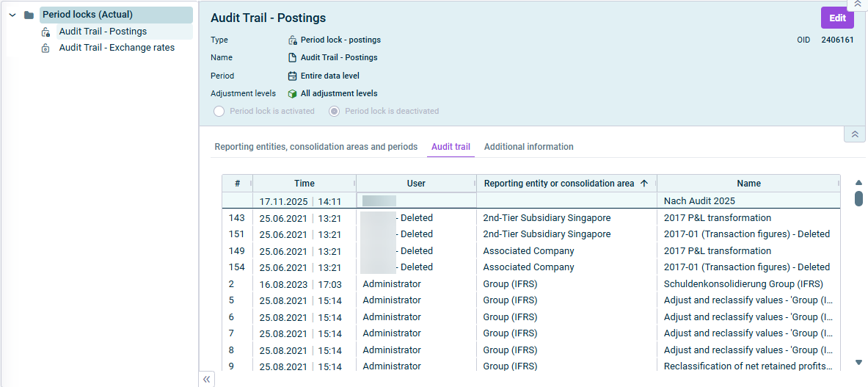The height and width of the screenshot is (387, 868).
Task: Select 'Period lock is deactivated' radio button
Action: pyautogui.click(x=335, y=112)
